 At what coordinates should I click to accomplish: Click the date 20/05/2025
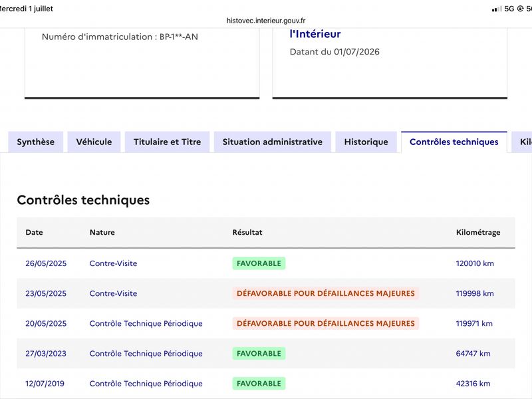point(46,323)
